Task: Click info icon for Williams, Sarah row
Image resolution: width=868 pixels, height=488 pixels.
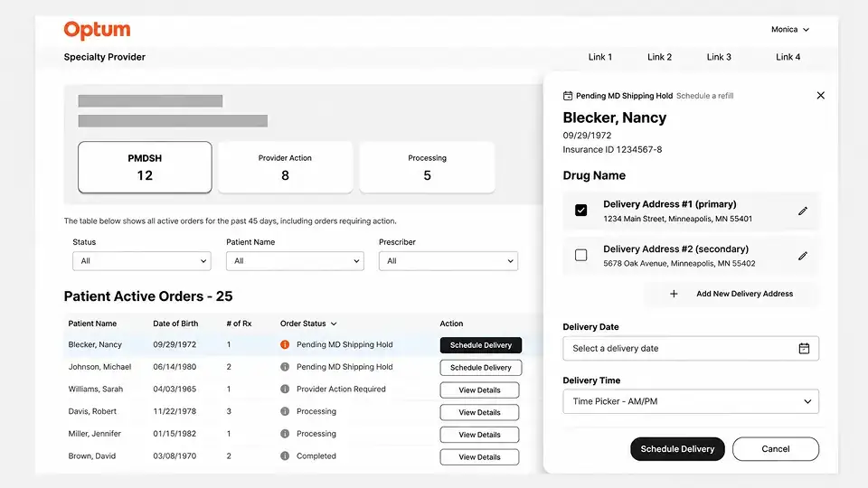Action: tap(285, 389)
